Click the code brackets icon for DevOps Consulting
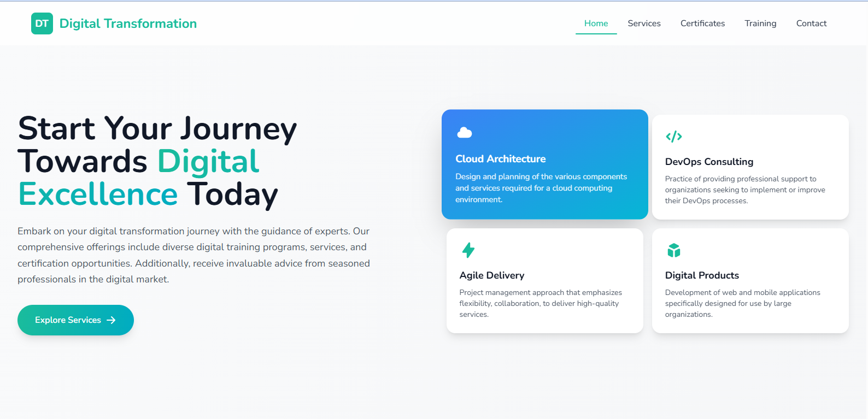Screen dimensions: 868x419 pos(673,137)
